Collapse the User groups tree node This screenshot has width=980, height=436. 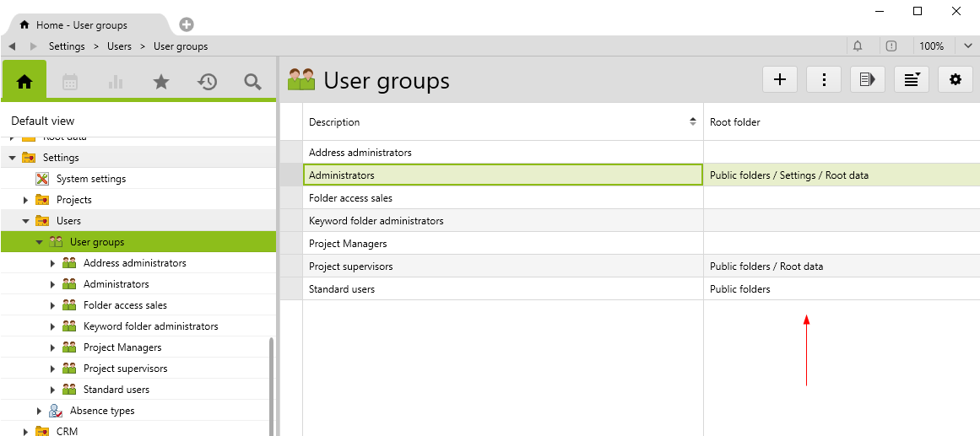coord(40,242)
